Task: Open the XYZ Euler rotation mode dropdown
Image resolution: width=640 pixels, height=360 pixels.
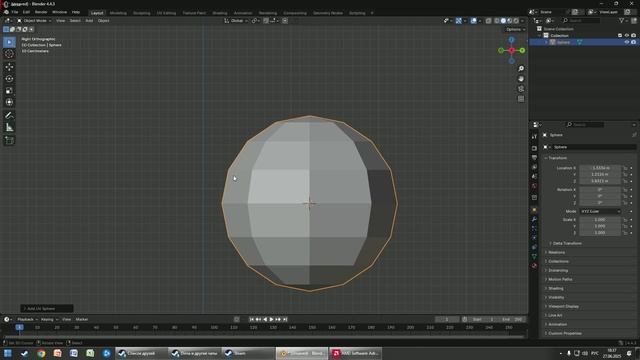Action: (600, 211)
